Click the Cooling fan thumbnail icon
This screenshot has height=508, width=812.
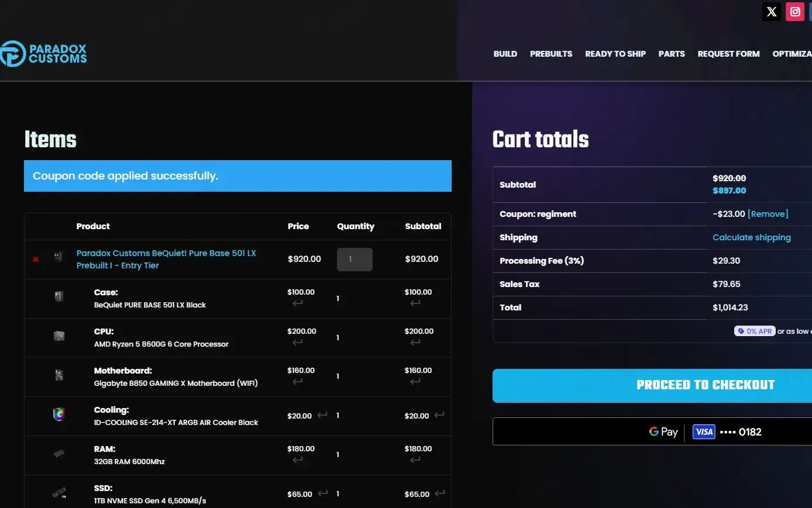pyautogui.click(x=59, y=414)
